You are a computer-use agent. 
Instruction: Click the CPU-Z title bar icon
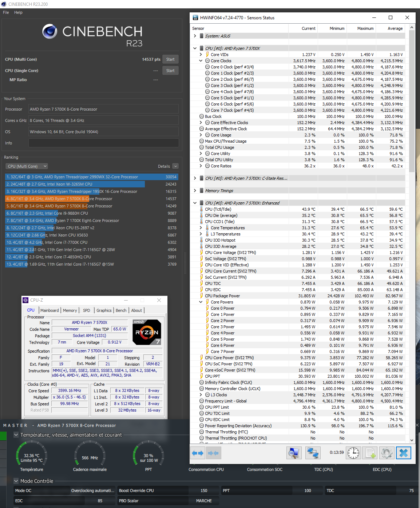pos(25,300)
